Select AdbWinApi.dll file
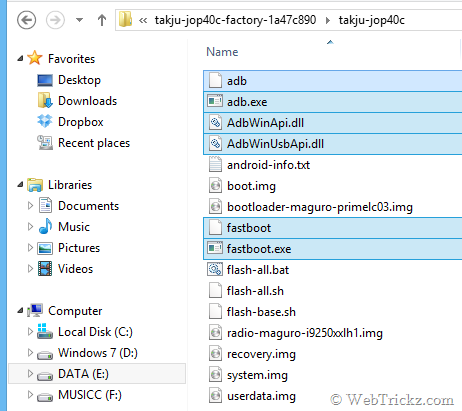 coord(333,123)
